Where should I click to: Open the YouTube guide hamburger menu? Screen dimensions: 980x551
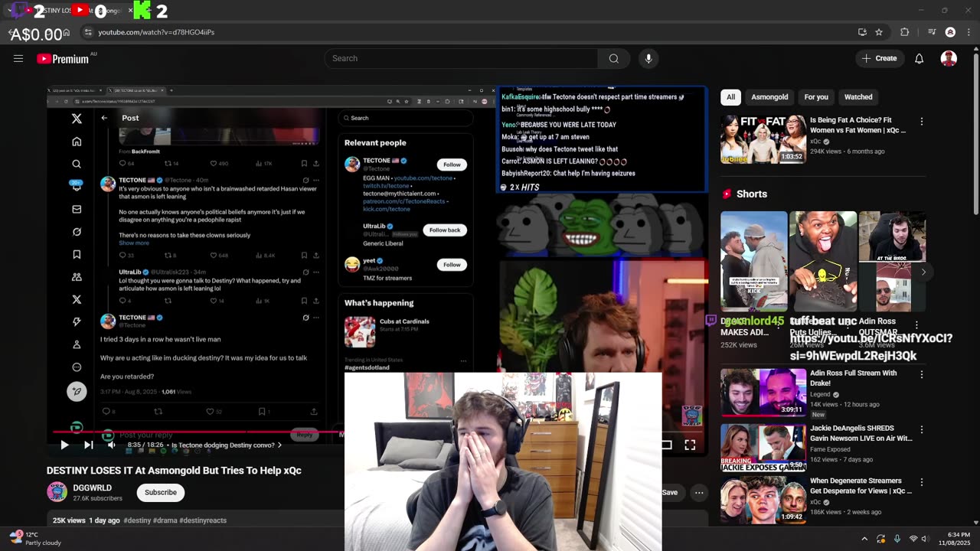18,58
